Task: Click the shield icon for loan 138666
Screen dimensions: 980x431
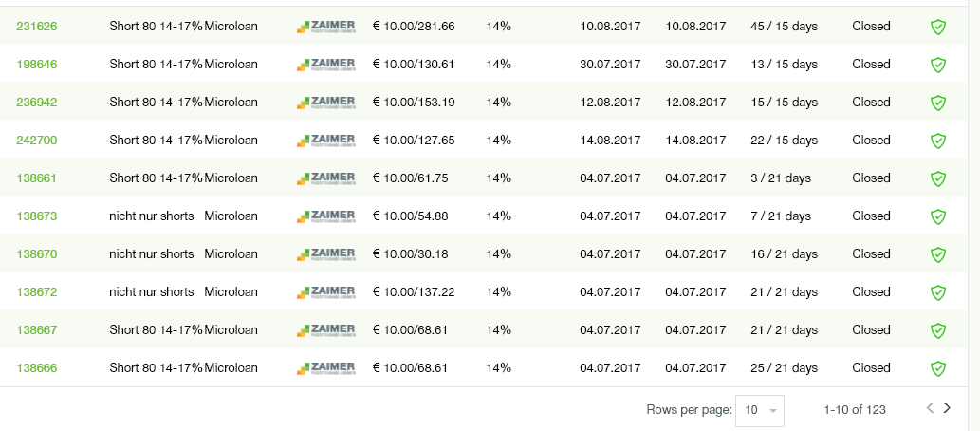Action: click(x=937, y=368)
